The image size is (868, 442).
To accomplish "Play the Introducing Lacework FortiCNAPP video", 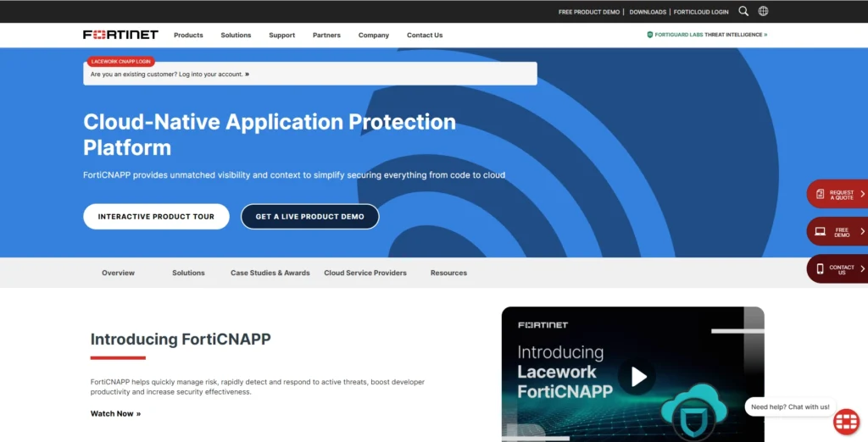I will (637, 377).
